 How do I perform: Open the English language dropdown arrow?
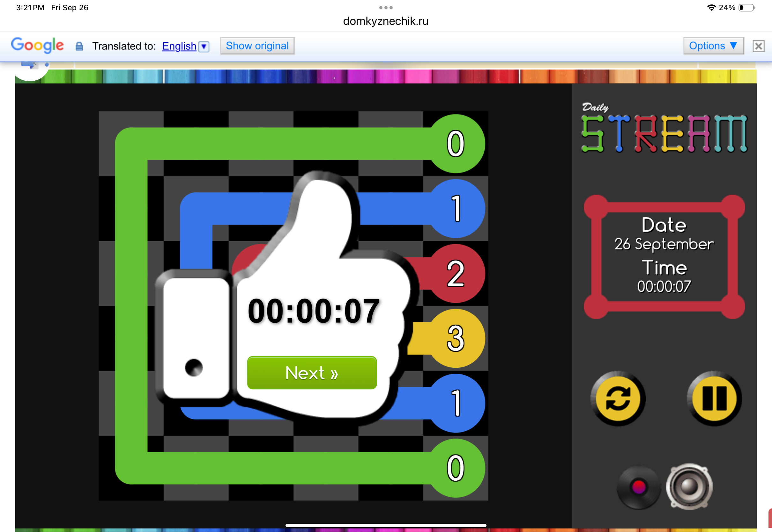point(204,46)
